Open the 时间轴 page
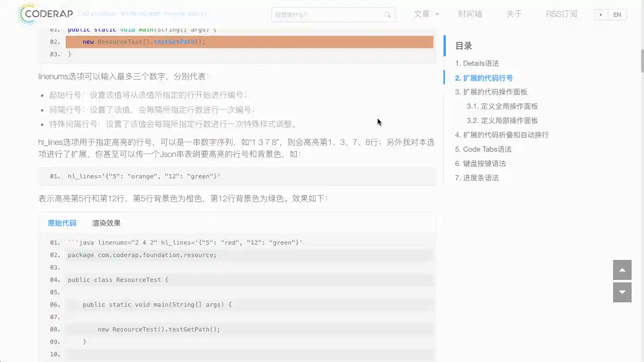 (470, 14)
